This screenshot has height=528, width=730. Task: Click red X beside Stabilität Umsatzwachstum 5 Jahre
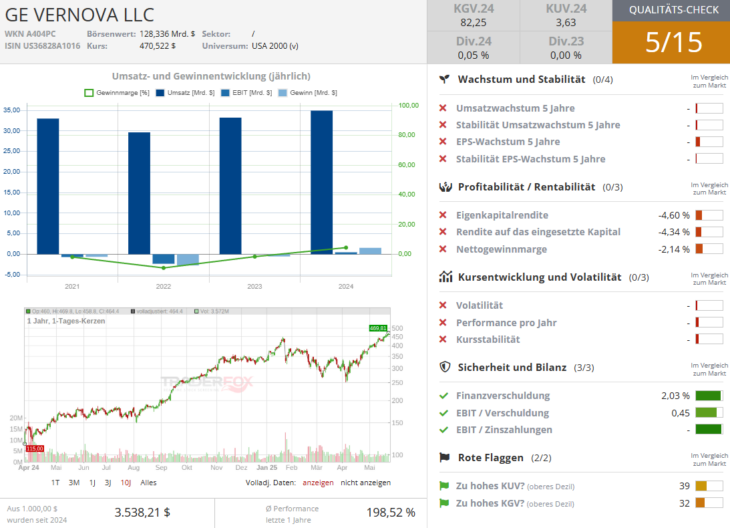tap(443, 125)
